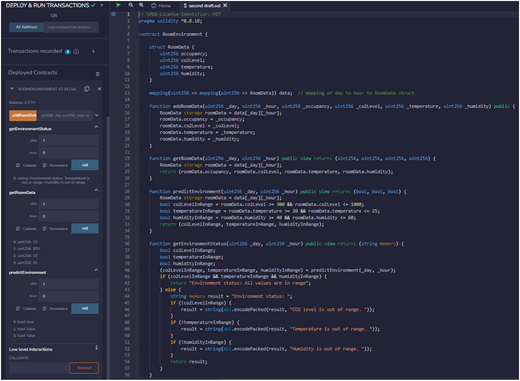
Task: Collapse the getRoomData function
Action: pyautogui.click(x=96, y=190)
